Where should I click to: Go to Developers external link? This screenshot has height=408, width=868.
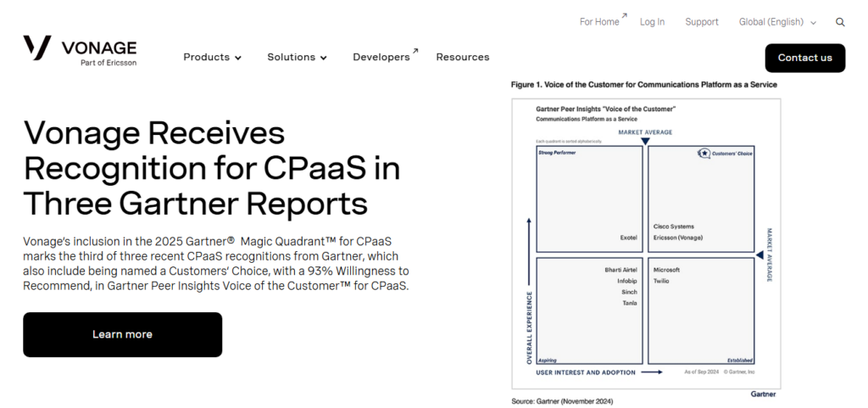click(x=386, y=56)
